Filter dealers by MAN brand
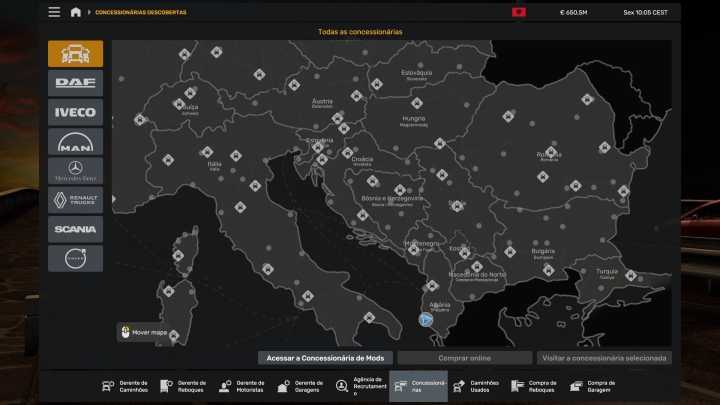Viewport: 720px width, 405px height. 75,141
